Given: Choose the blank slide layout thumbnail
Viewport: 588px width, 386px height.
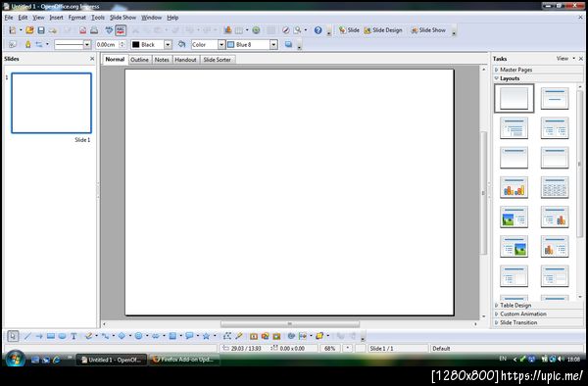Looking at the screenshot, I should point(514,98).
